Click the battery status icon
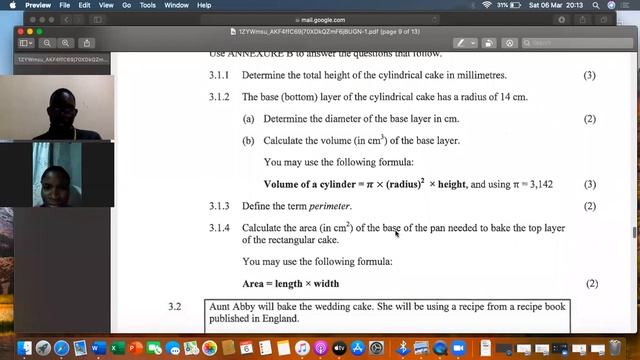The height and width of the screenshot is (360, 640). coord(515,5)
